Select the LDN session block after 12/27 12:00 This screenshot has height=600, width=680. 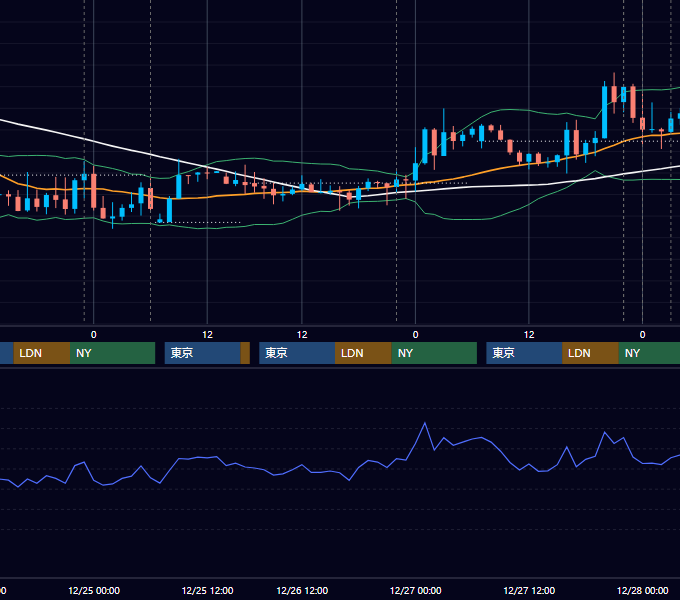(590, 353)
